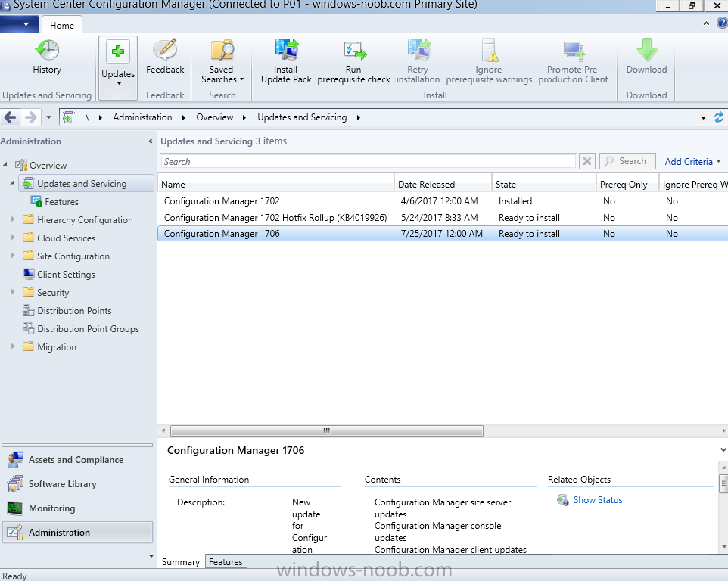The width and height of the screenshot is (728, 581).
Task: Click Administration in the breadcrumb
Action: coord(142,117)
